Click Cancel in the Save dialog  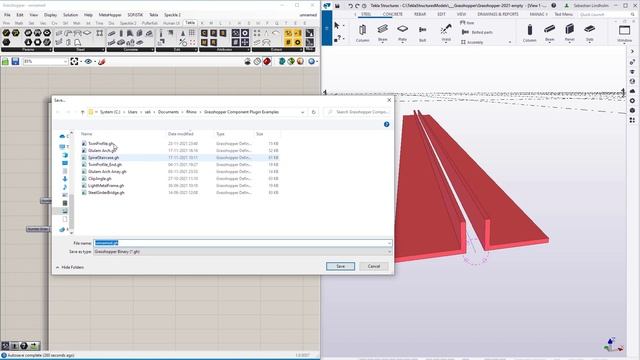pos(374,266)
